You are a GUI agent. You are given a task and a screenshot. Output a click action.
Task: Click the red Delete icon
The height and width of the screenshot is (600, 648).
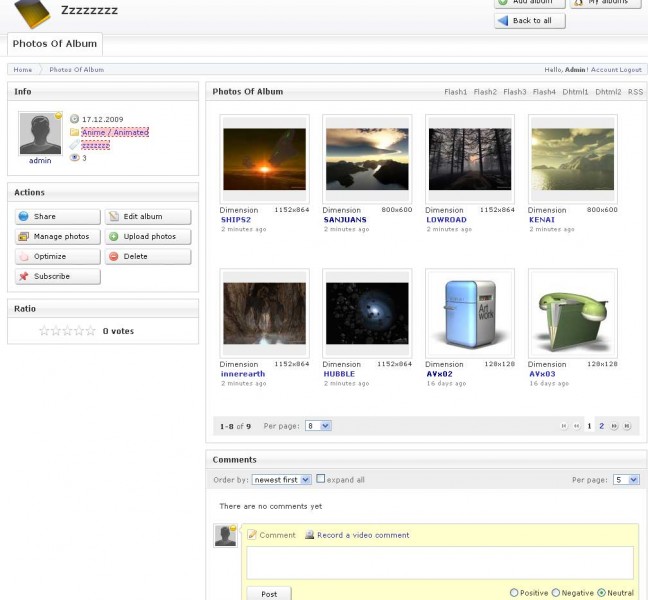click(x=114, y=256)
